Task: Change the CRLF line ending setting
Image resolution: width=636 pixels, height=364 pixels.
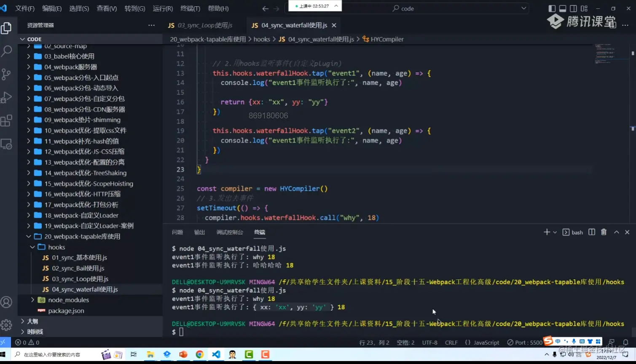Action: [451, 343]
